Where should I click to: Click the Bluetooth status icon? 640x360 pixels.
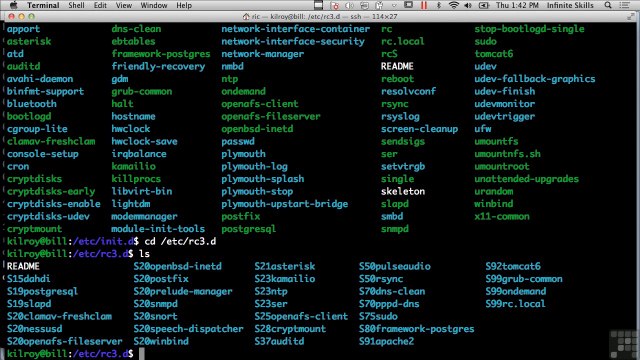[x=439, y=5]
